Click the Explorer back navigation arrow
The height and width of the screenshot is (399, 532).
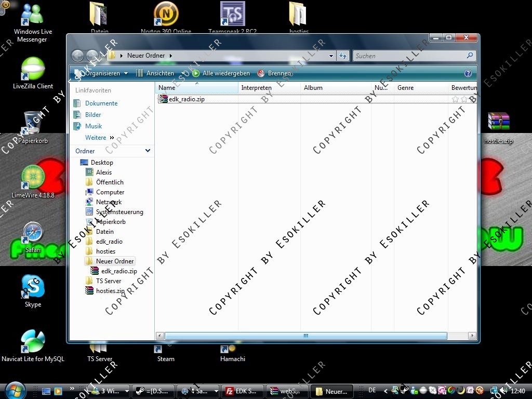pos(78,56)
